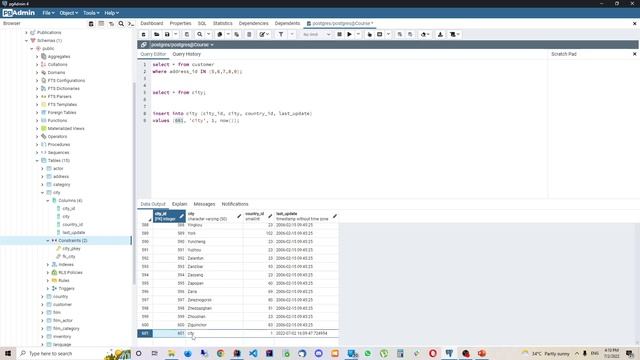Click the Search Objects magnifier in Browser
This screenshot has width=640, height=360.
(121, 24)
